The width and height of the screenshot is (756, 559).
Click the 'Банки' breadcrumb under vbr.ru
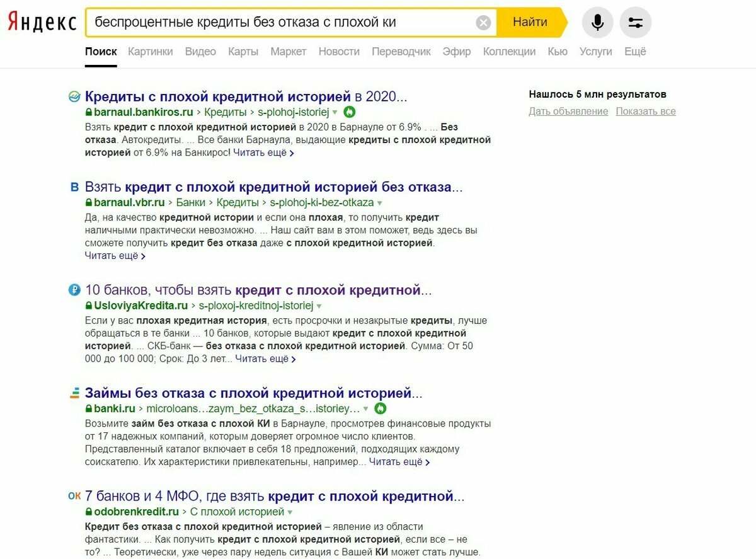click(x=191, y=203)
